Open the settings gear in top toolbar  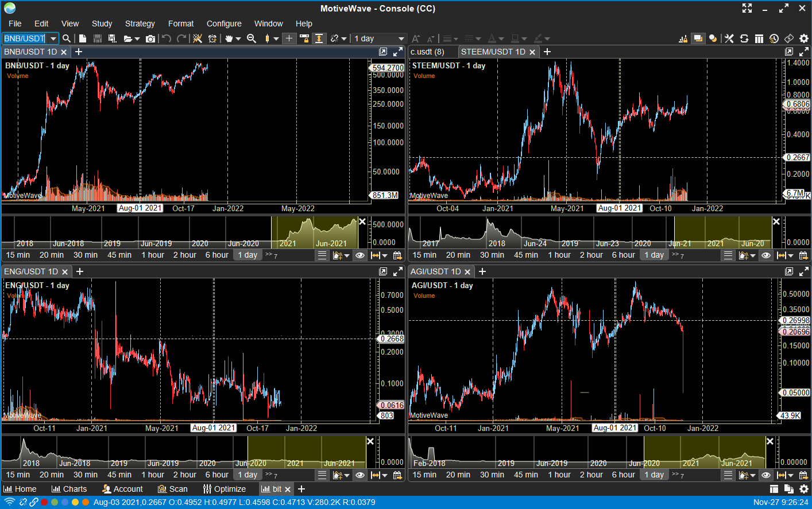click(804, 38)
